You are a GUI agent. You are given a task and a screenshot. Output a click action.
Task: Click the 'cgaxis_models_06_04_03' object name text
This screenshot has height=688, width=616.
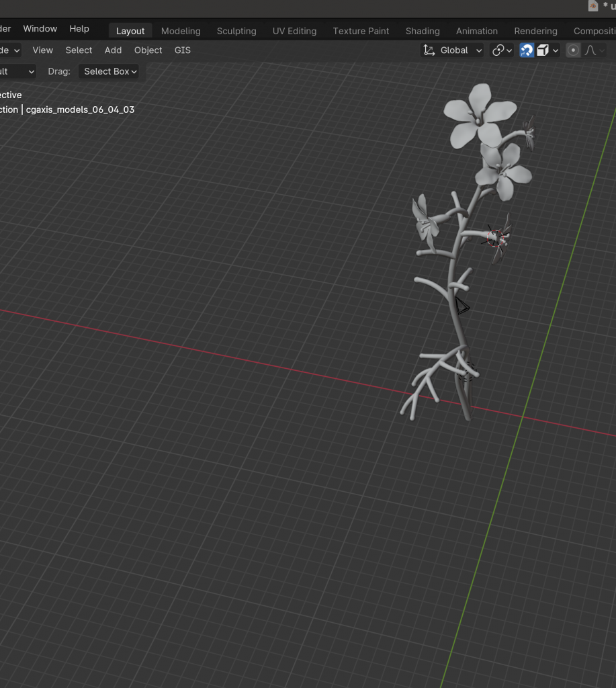pos(80,110)
